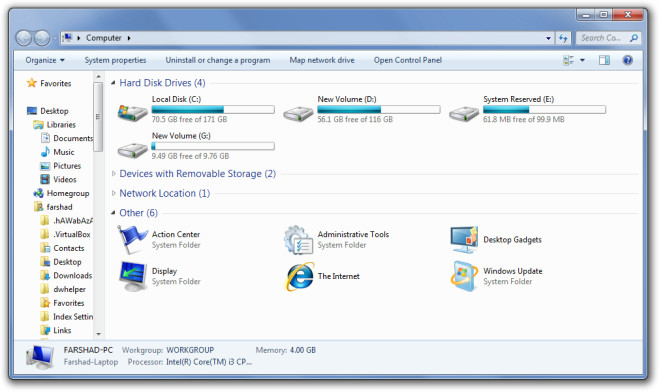Click Computer in the address breadcrumb
Image resolution: width=660 pixels, height=392 pixels.
point(104,38)
